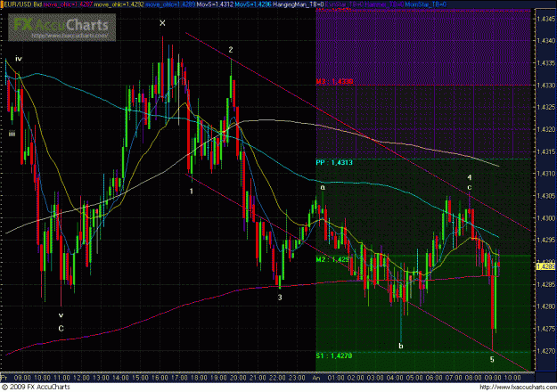The width and height of the screenshot is (557, 392).
Task: Click the 05:00 time axis label
Action: tap(414, 378)
